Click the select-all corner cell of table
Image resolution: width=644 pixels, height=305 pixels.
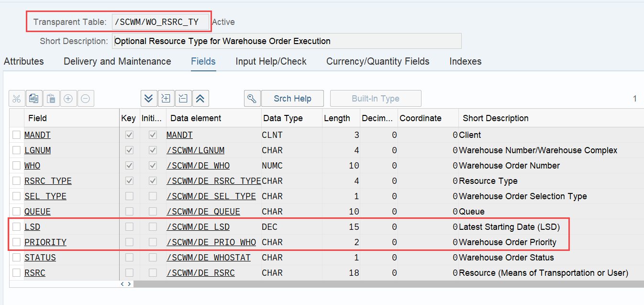17,118
